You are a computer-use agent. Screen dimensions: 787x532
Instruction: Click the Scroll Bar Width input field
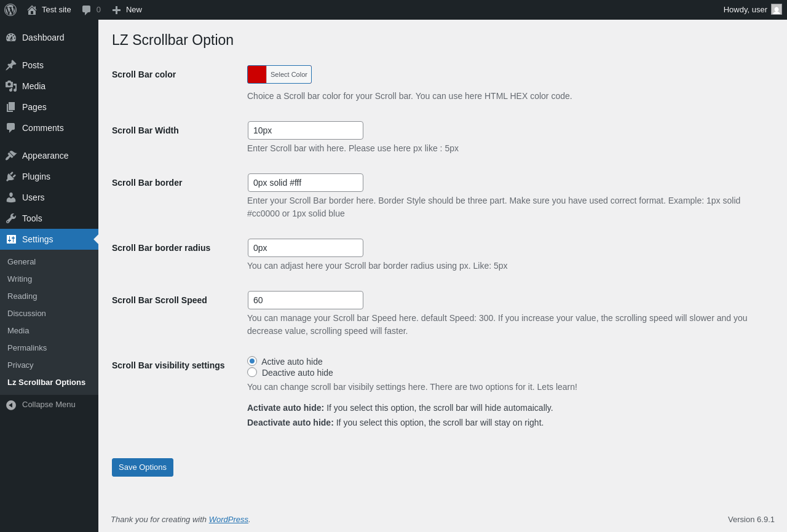(x=306, y=130)
